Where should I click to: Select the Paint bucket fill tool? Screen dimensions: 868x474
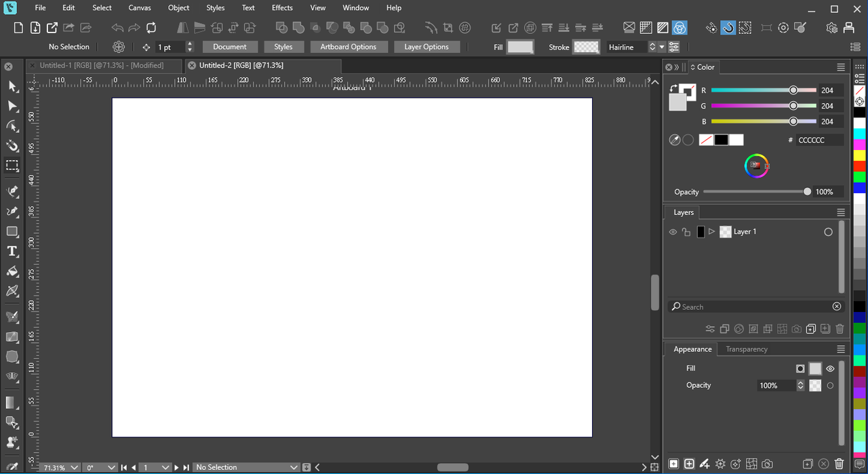12,271
